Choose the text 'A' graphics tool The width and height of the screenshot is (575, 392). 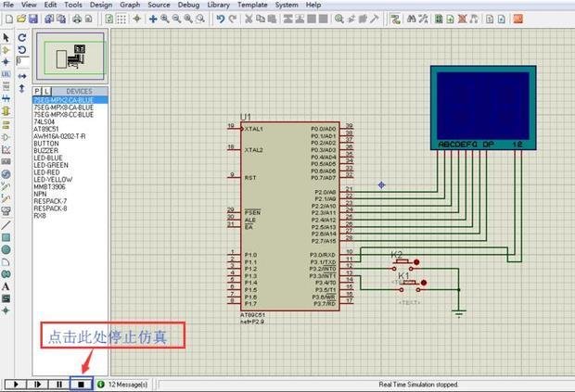point(6,286)
